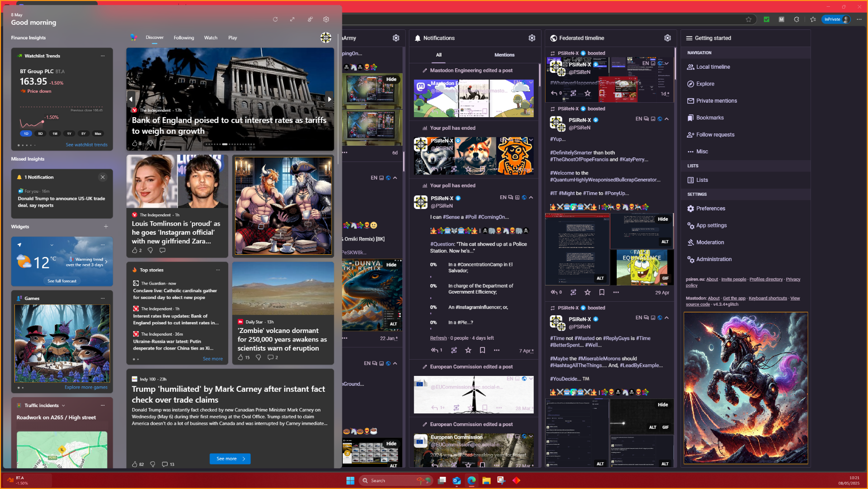Show Mentions notifications tab
Image resolution: width=868 pixels, height=489 pixels.
click(x=504, y=55)
